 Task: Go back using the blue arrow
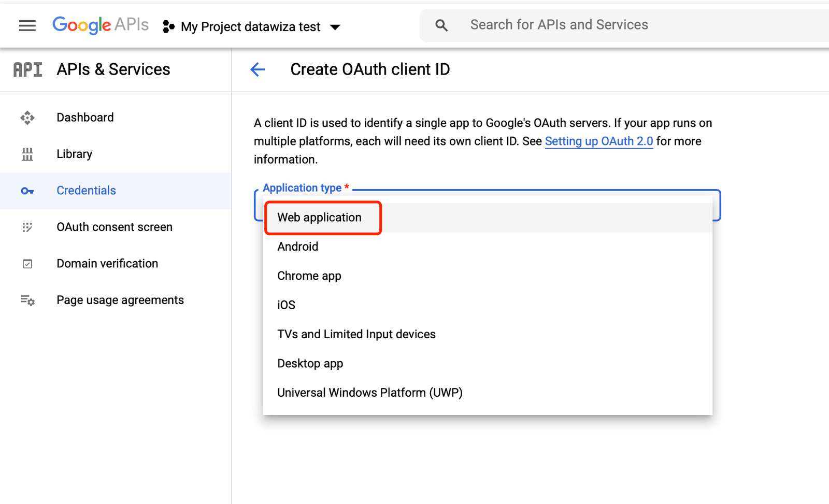258,69
